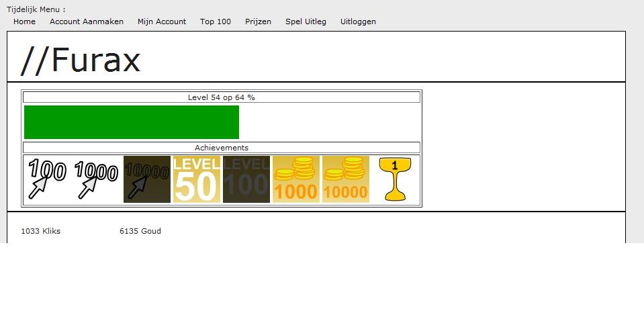Click the 'Level 54 op 64 %' label

(x=222, y=97)
